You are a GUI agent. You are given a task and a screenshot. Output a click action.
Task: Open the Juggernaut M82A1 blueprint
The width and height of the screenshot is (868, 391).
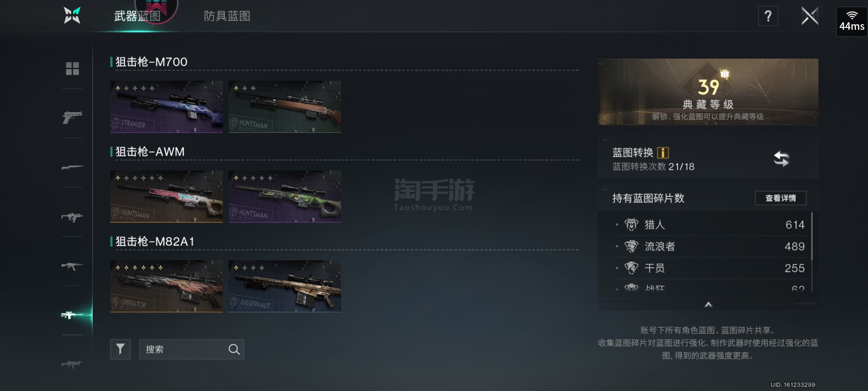(x=285, y=286)
